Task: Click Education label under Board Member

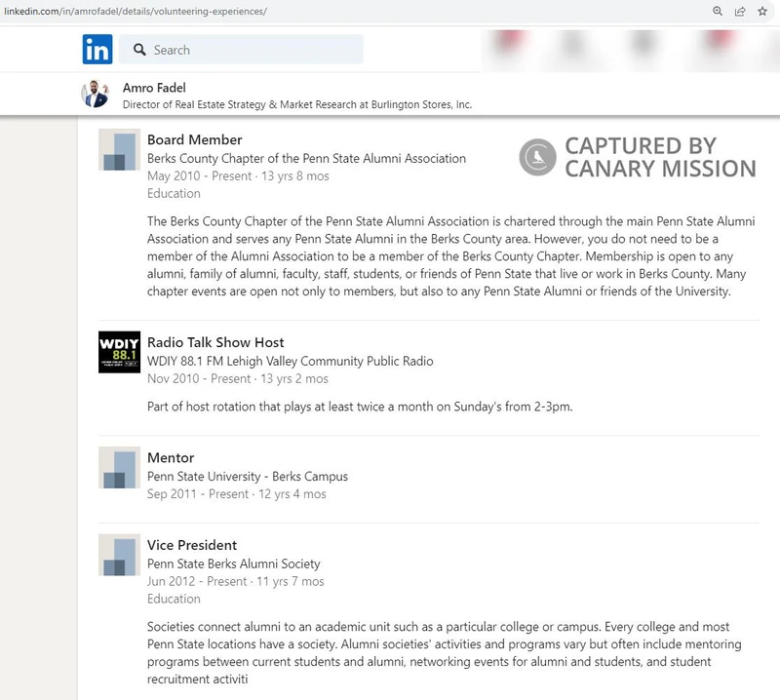Action: [174, 194]
